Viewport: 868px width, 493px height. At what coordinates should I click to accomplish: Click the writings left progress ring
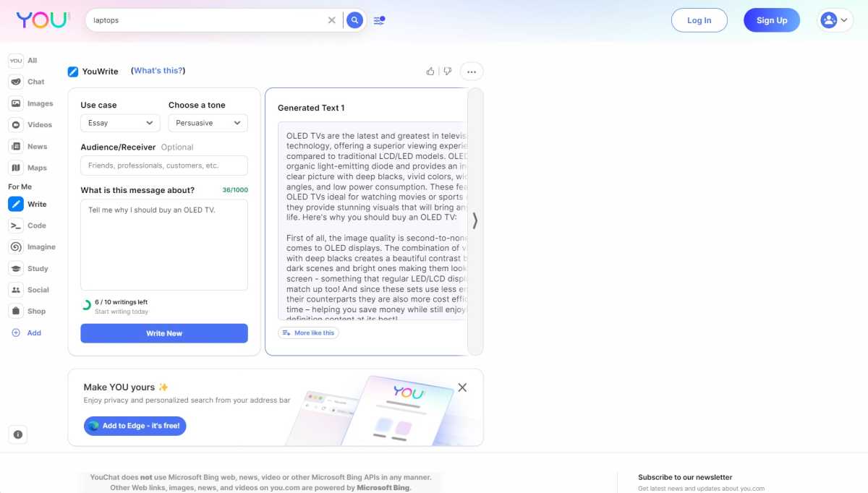point(86,306)
